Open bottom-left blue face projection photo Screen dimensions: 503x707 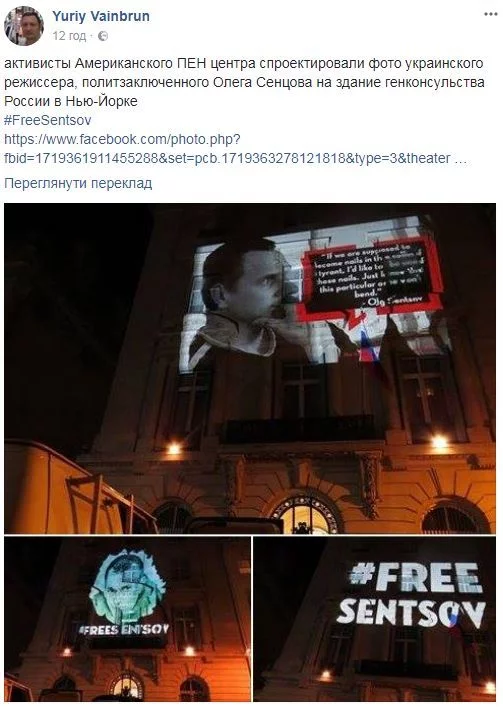click(x=128, y=619)
